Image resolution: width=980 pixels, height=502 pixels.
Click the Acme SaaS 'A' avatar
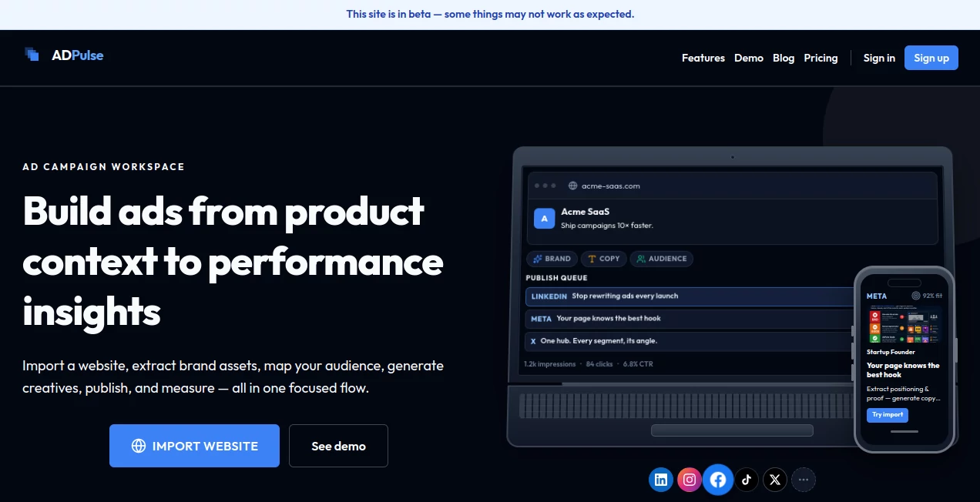[545, 218]
